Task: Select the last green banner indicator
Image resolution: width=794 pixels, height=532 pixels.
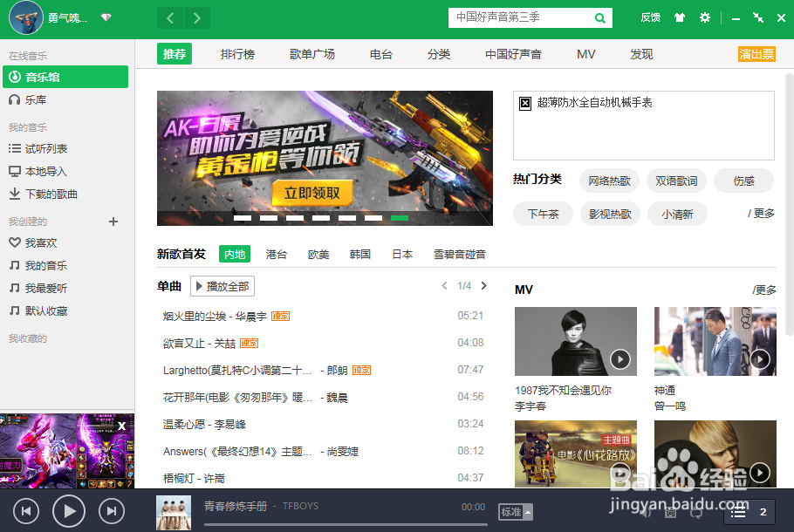Action: click(x=400, y=218)
